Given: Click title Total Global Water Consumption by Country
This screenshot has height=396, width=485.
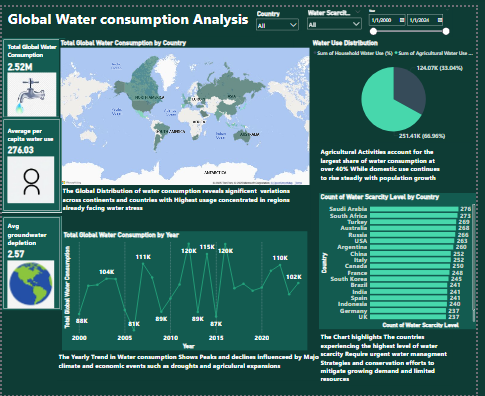Looking at the screenshot, I should 123,43.
